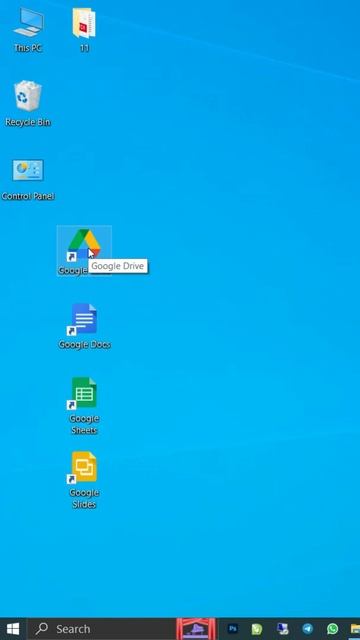
Task: Open File Explorer from the taskbar
Action: coord(355,629)
